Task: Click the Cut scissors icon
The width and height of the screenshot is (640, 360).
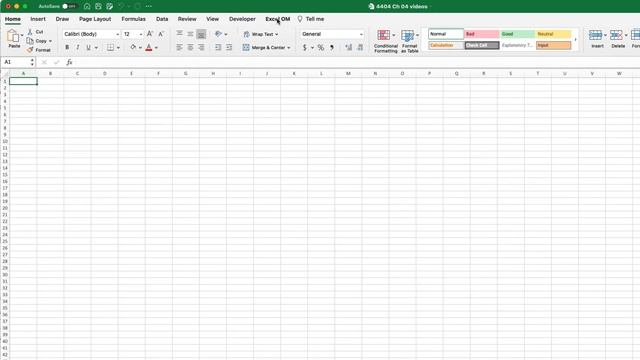Action: coord(30,32)
